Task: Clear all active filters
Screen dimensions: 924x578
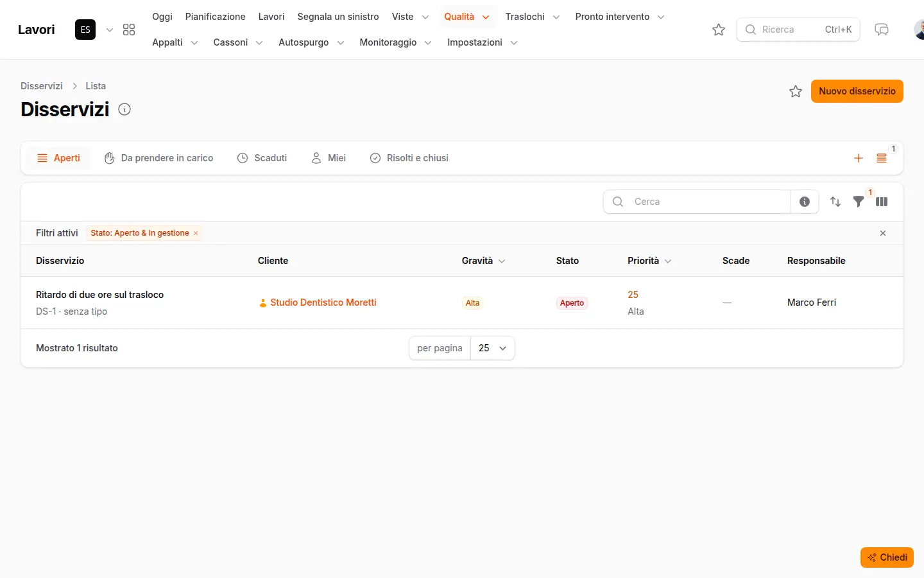Action: tap(883, 233)
